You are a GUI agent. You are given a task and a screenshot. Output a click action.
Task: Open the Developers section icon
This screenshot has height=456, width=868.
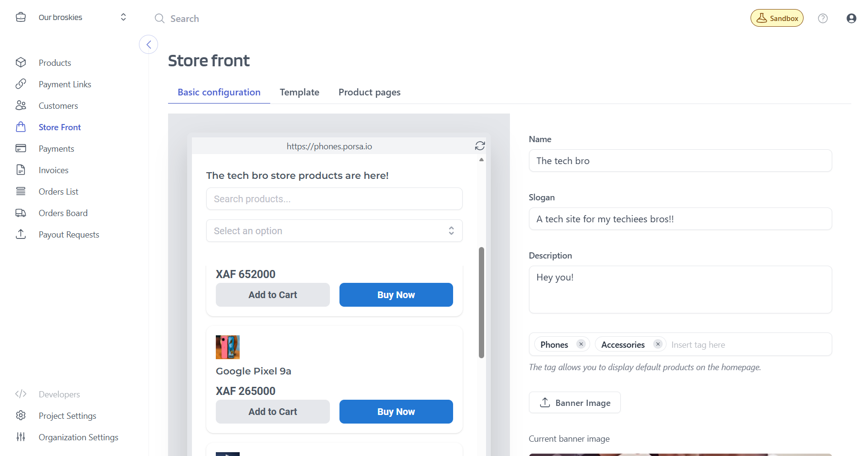point(21,394)
